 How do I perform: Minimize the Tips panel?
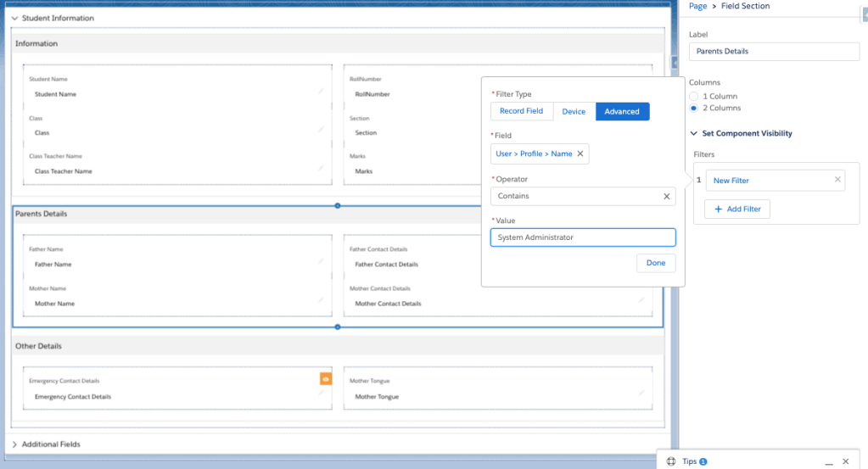(828, 461)
